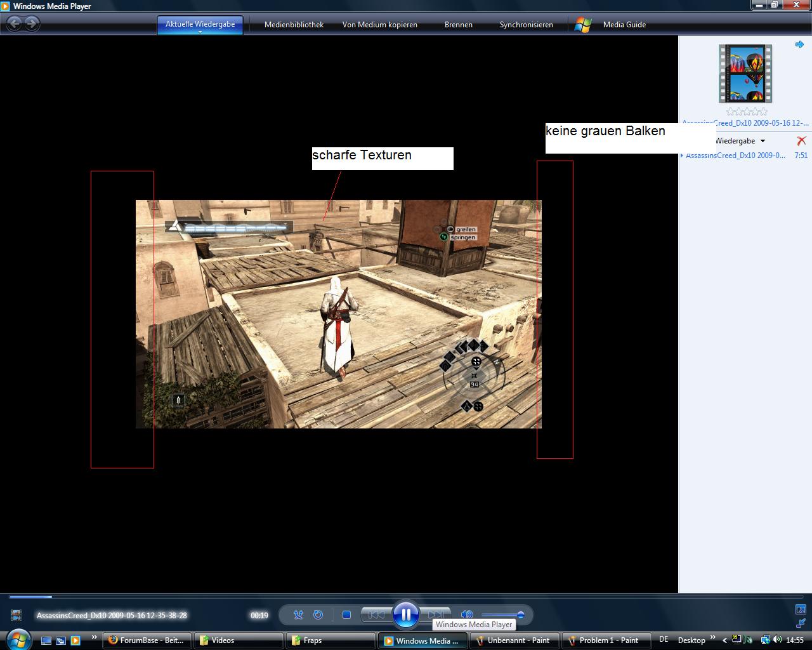Screen dimensions: 812x650
Task: Open the network tray icon
Action: pos(766,640)
